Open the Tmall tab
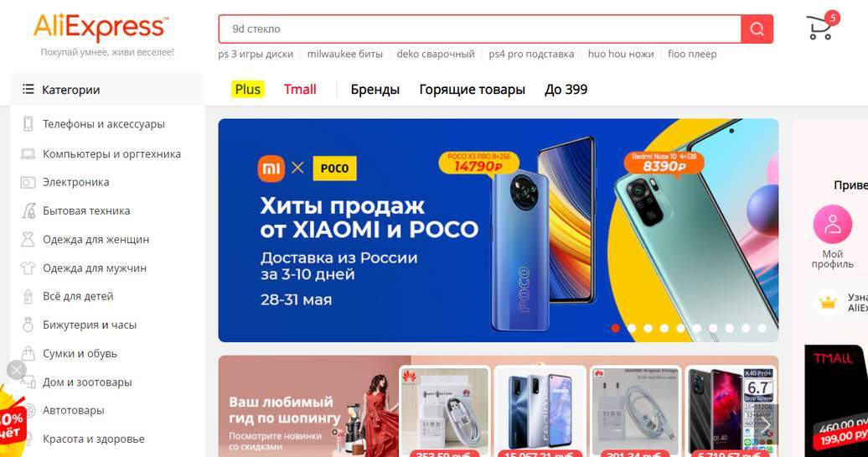 (x=300, y=89)
